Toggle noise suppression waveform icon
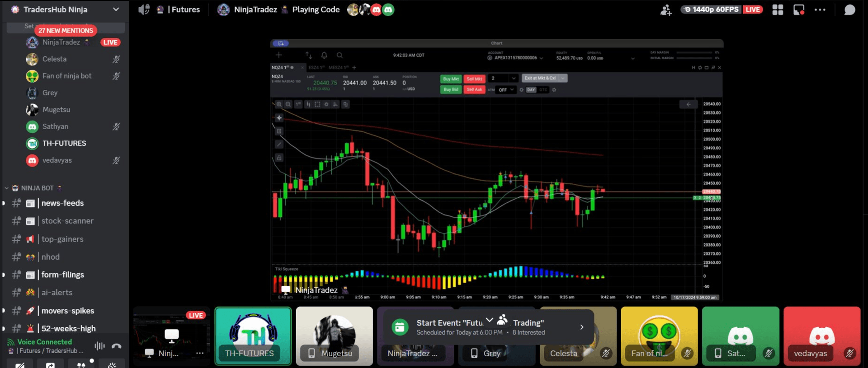868x368 pixels. tap(99, 346)
